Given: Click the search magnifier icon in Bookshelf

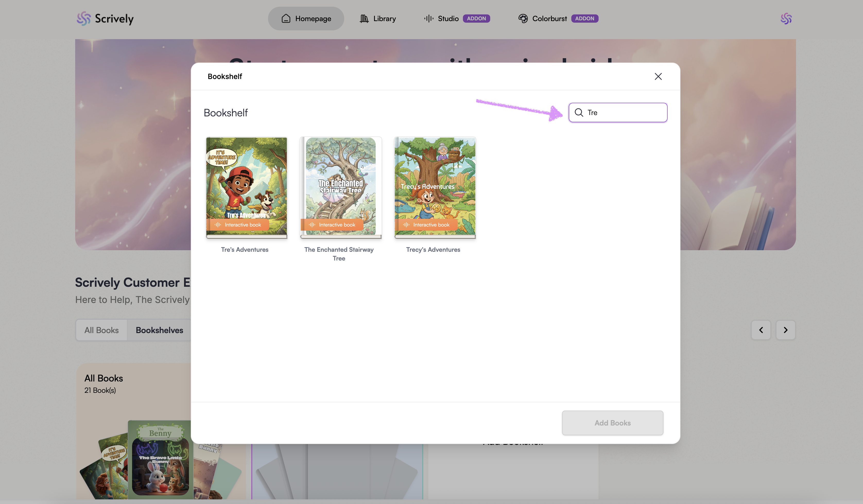Looking at the screenshot, I should click(x=579, y=112).
